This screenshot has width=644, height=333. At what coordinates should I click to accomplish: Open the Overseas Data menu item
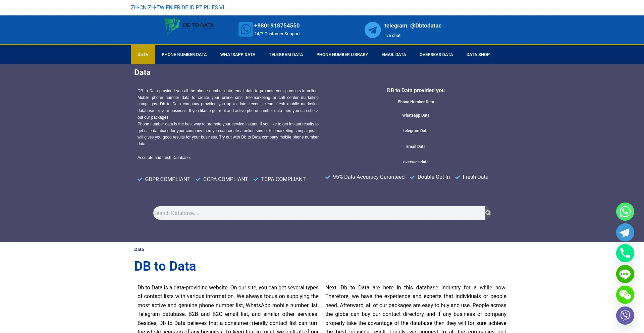[436, 55]
